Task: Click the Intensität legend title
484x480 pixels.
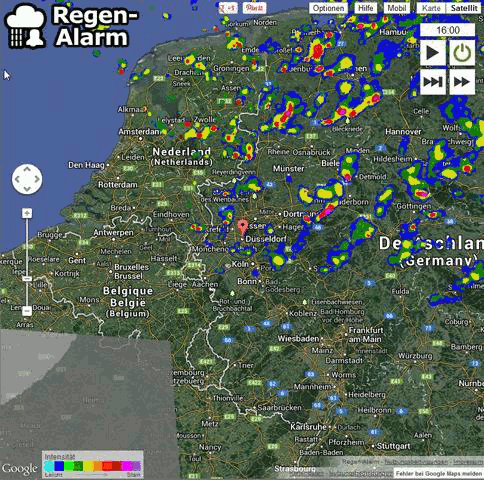Action: 60,457
